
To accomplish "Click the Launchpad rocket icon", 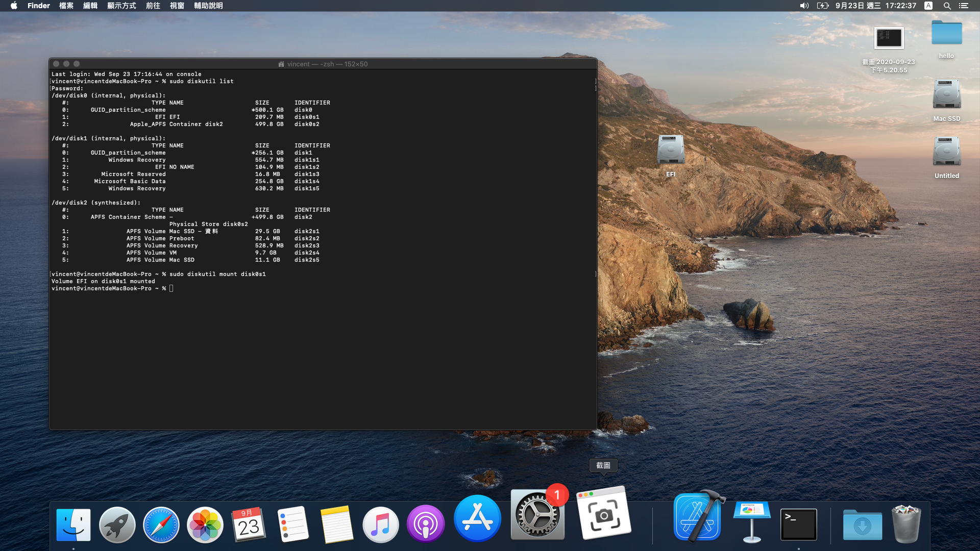I will 117,524.
